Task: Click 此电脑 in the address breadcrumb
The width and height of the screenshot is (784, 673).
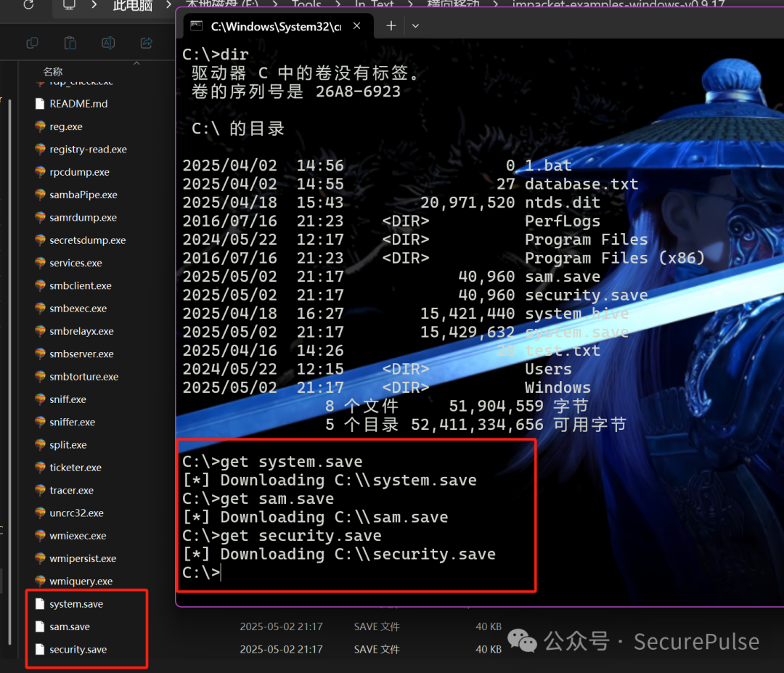Action: click(133, 5)
